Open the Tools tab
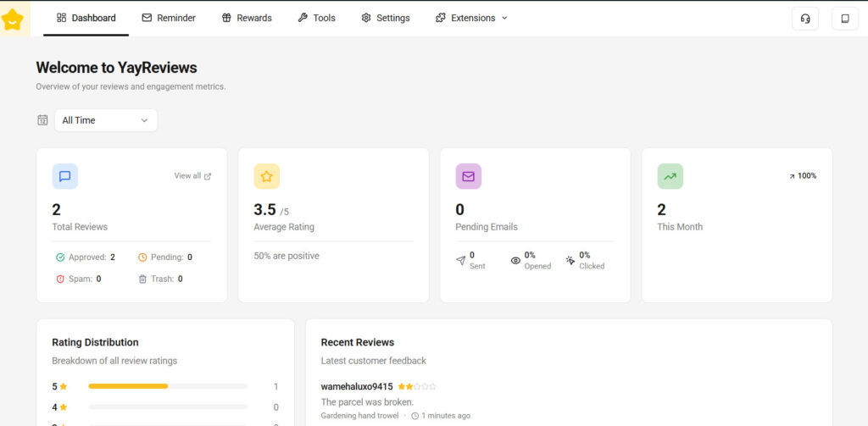Viewport: 868px width, 426px height. pos(317,19)
